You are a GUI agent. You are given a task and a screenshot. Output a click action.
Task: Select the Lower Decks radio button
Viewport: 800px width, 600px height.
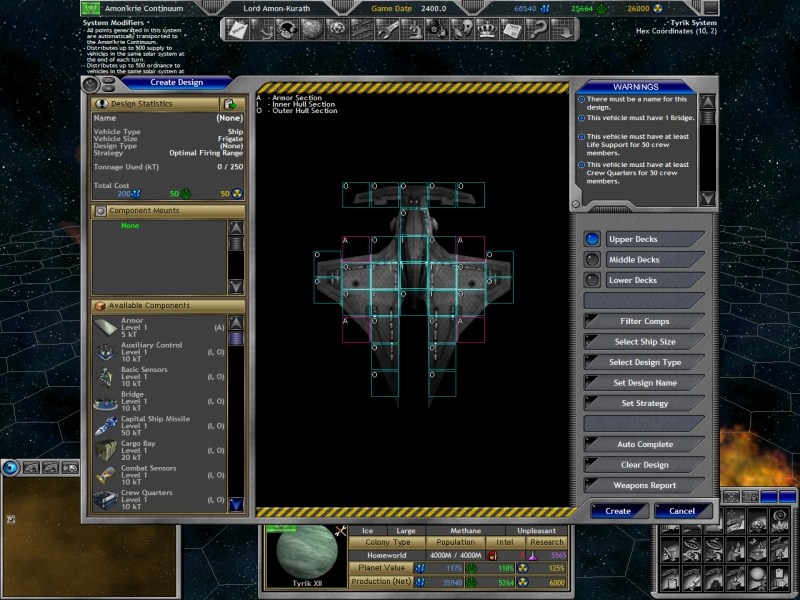tap(592, 280)
